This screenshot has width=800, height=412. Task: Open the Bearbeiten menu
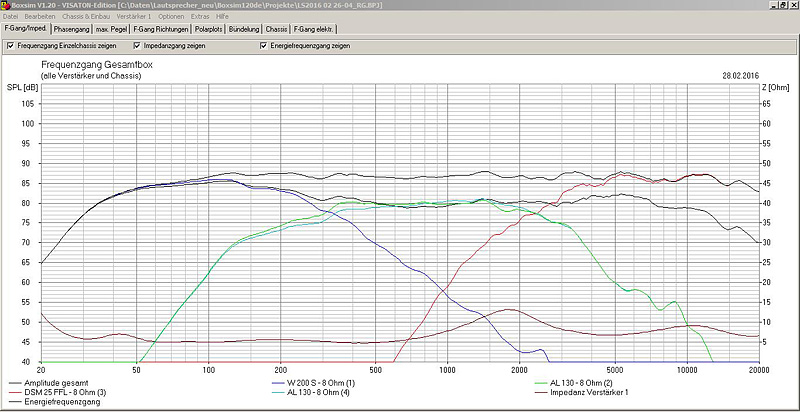click(x=39, y=17)
